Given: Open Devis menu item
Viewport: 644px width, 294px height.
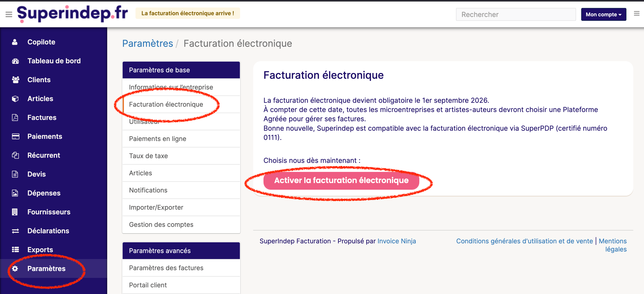Looking at the screenshot, I should (x=54, y=174).
